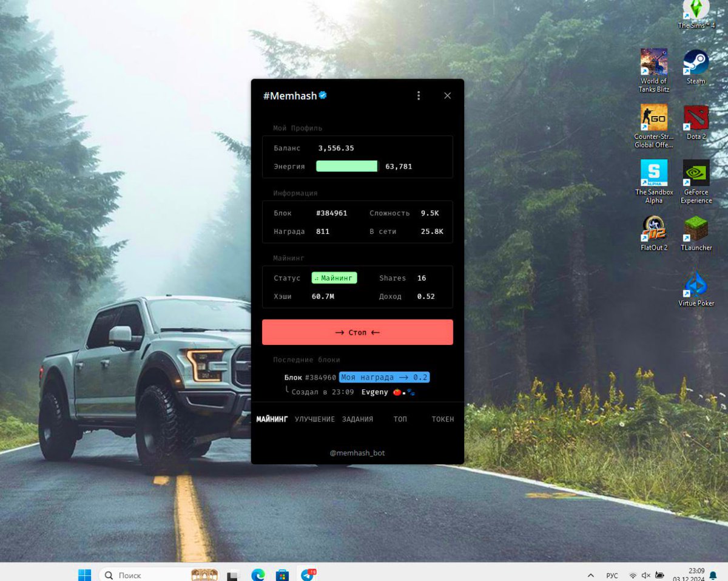Open The Sandbox Alpha shortcut

[653, 182]
